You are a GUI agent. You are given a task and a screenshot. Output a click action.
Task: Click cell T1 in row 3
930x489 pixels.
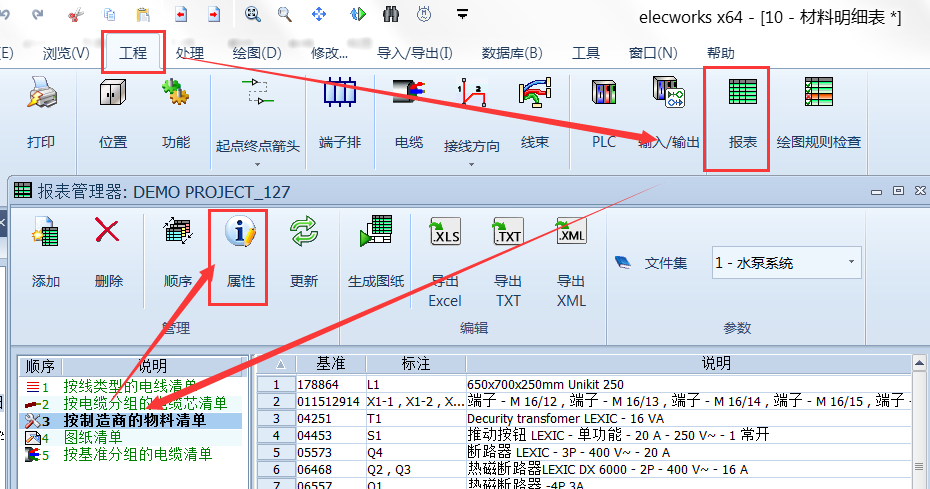click(416, 418)
